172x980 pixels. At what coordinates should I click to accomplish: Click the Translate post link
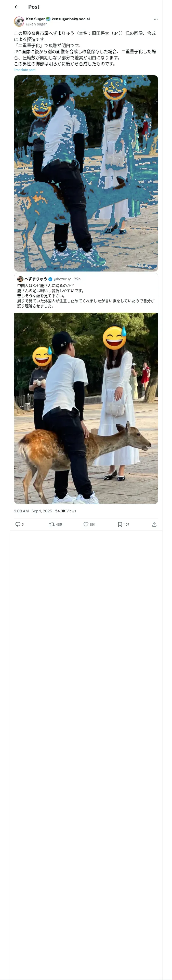coord(25,70)
